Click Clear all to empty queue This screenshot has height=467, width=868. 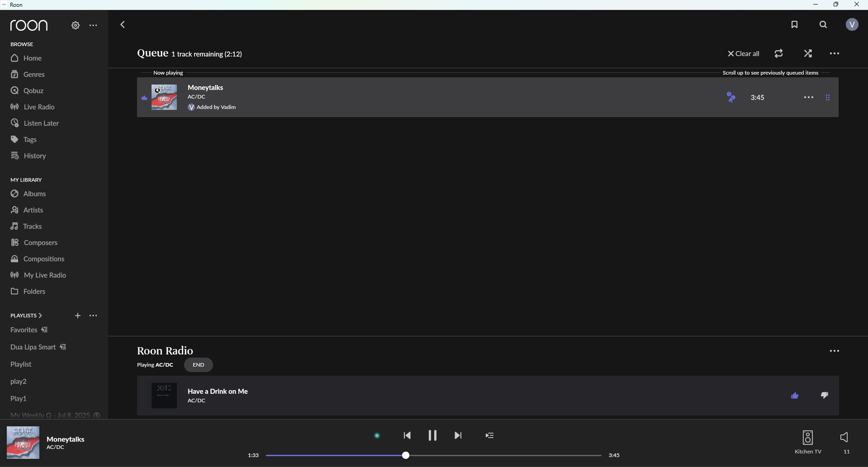click(x=743, y=54)
